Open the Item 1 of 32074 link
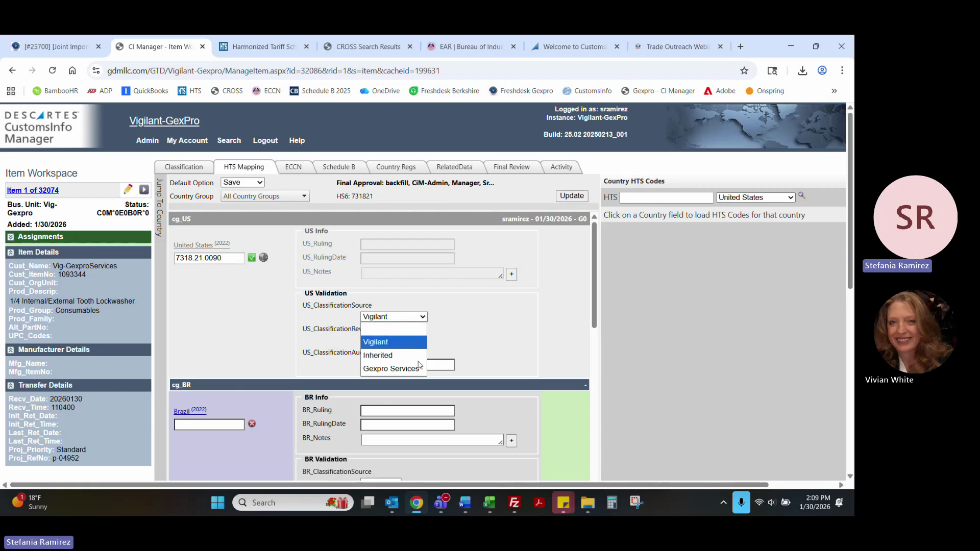 click(33, 190)
